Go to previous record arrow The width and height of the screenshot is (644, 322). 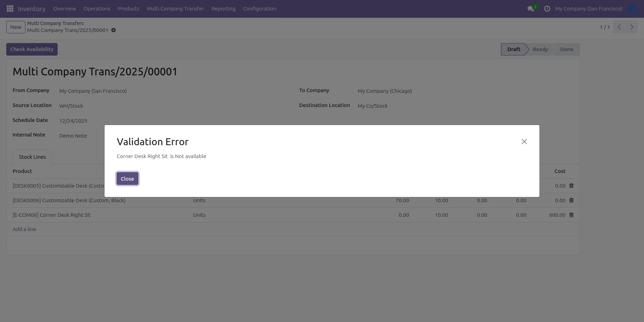pyautogui.click(x=619, y=27)
